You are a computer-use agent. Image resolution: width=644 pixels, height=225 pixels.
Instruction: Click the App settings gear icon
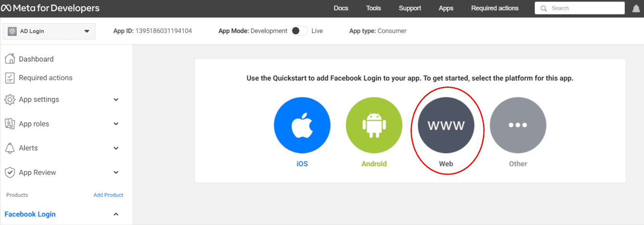click(x=10, y=99)
